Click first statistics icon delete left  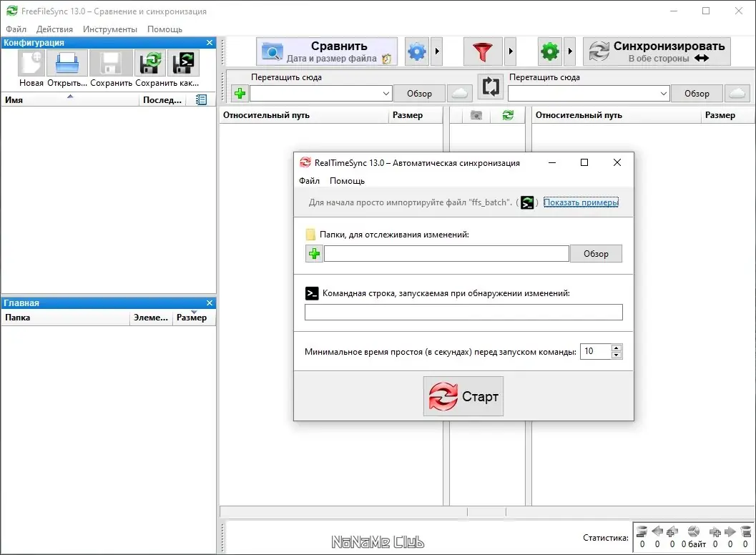[x=642, y=531]
